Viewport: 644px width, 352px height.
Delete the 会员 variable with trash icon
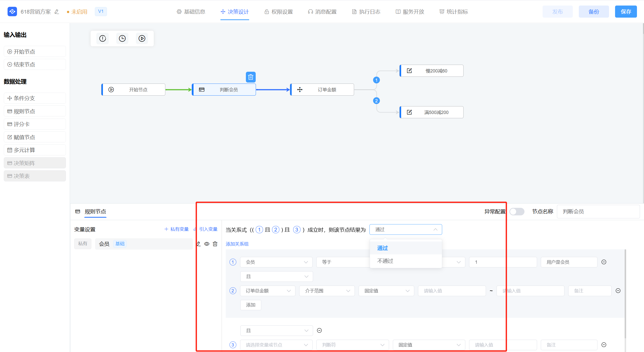point(215,244)
